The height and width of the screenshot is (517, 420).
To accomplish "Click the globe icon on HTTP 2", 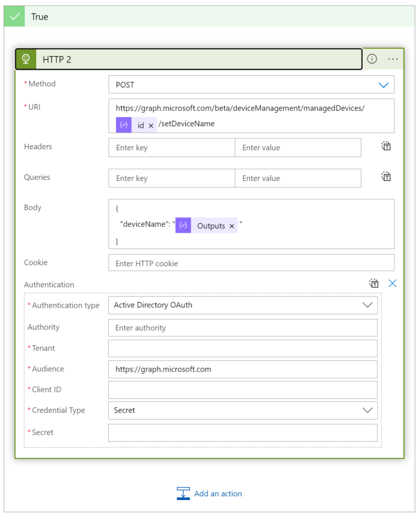I will [x=26, y=58].
